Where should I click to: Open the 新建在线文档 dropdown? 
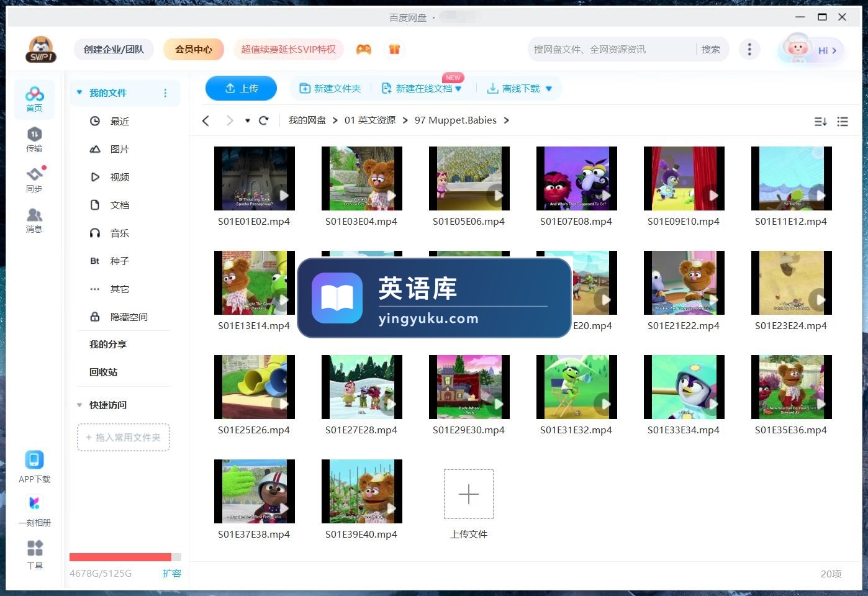(x=458, y=89)
